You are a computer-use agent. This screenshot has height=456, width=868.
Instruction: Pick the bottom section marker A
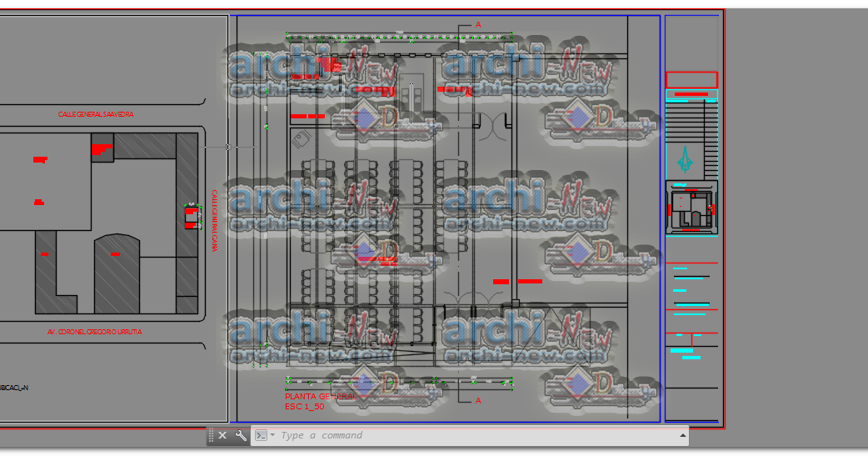(x=478, y=401)
